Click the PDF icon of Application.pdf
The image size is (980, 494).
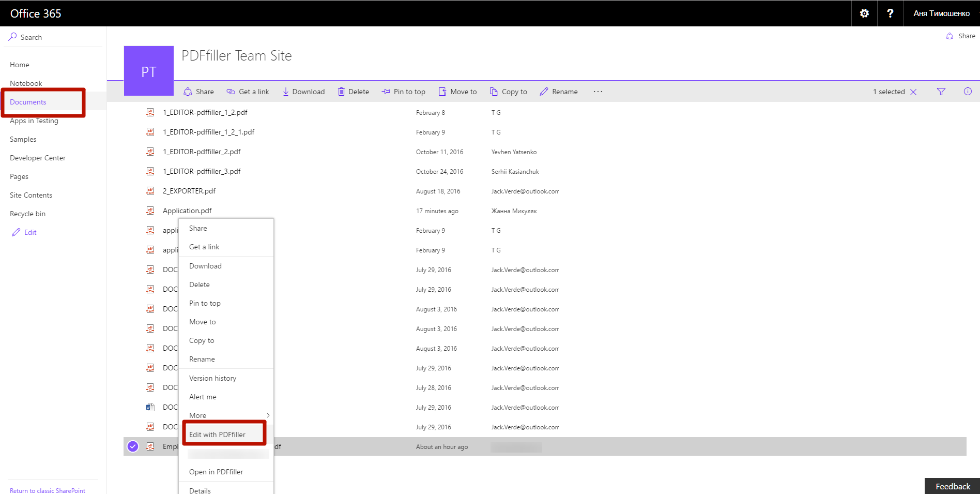150,211
